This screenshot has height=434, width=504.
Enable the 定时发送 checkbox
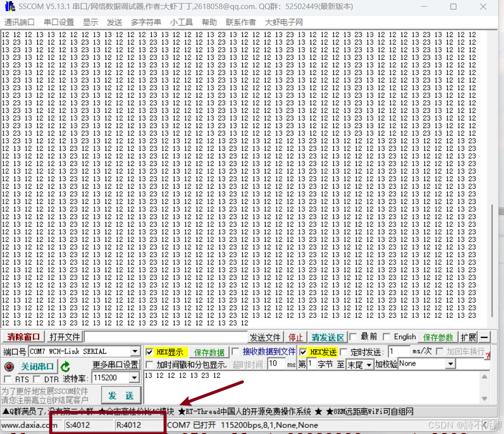click(344, 352)
